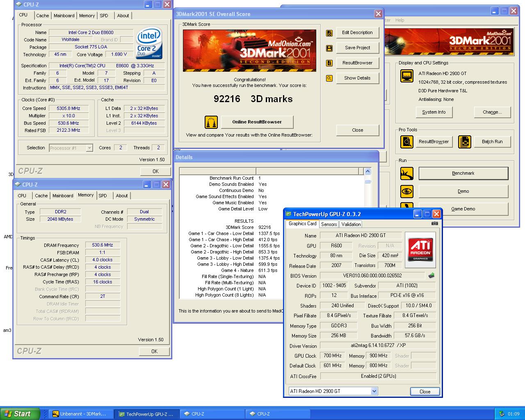Image resolution: width=525 pixels, height=420 pixels.
Task: Open the SPD tab in top CPU-Z window
Action: (104, 16)
